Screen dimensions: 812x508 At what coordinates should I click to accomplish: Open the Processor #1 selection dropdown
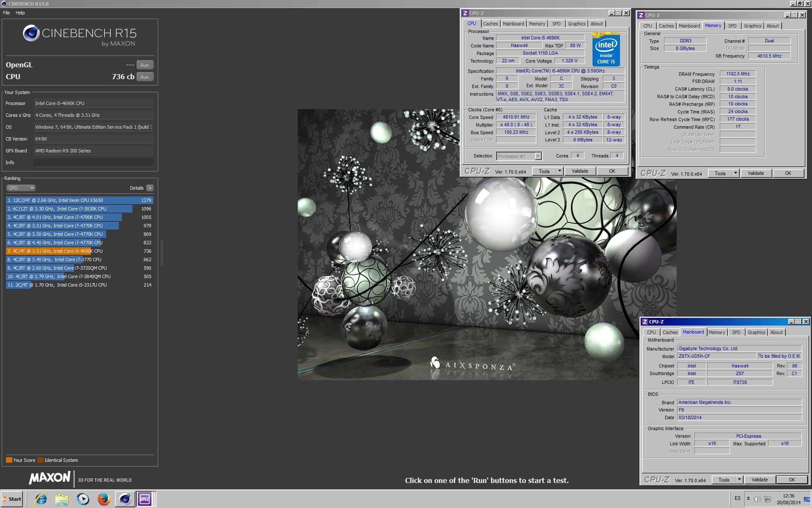[518, 156]
